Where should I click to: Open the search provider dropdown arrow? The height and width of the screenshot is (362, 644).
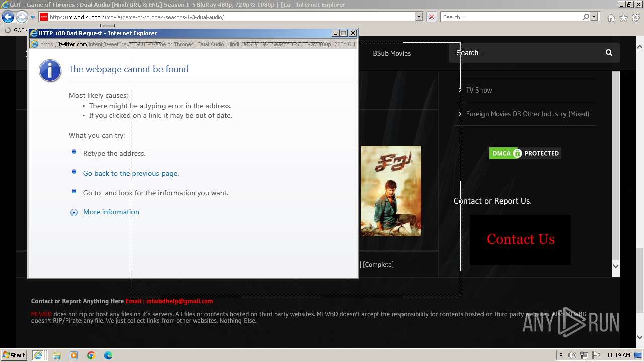point(594,17)
